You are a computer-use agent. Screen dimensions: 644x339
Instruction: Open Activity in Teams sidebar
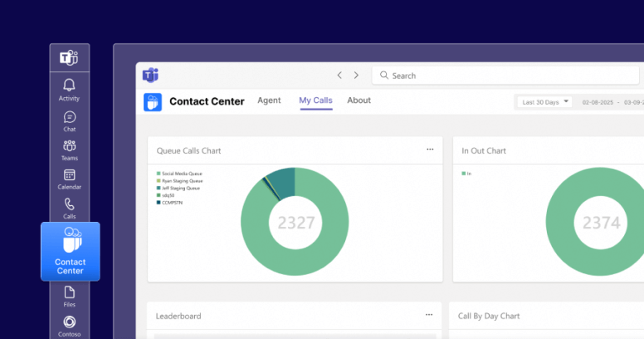(x=69, y=89)
